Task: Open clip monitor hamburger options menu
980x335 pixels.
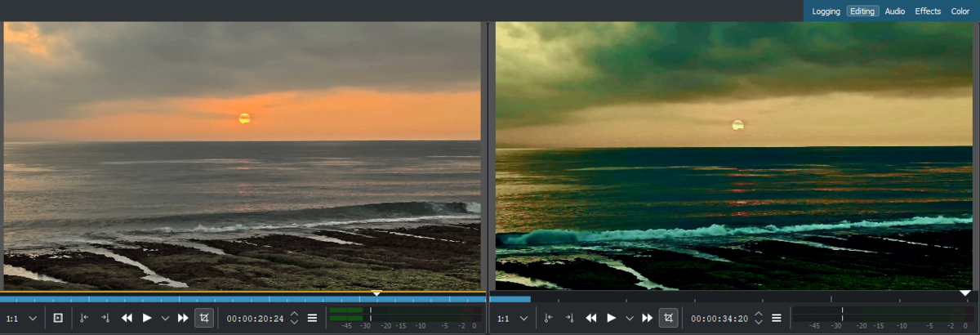Action: (312, 318)
